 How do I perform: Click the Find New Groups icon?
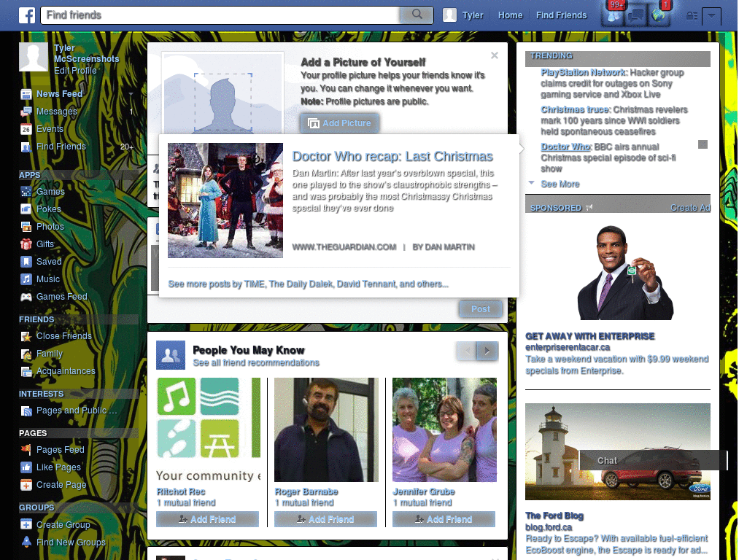point(26,542)
